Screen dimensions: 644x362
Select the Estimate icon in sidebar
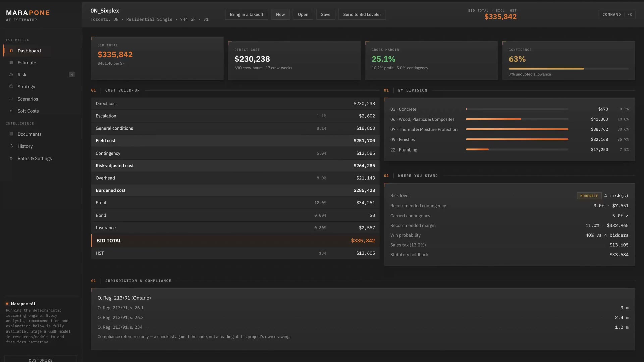[11, 63]
